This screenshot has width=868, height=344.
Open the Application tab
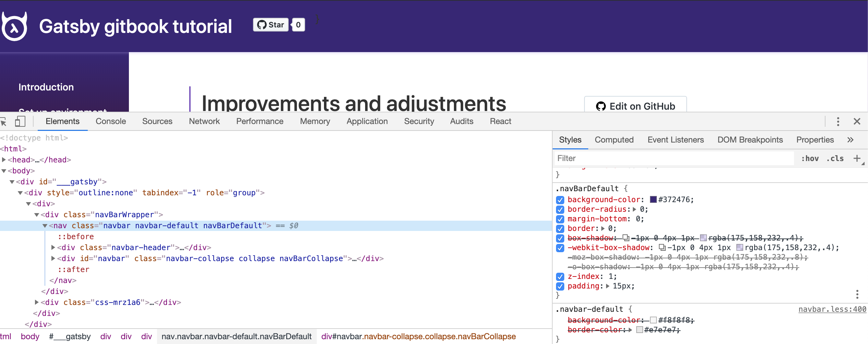click(x=367, y=121)
